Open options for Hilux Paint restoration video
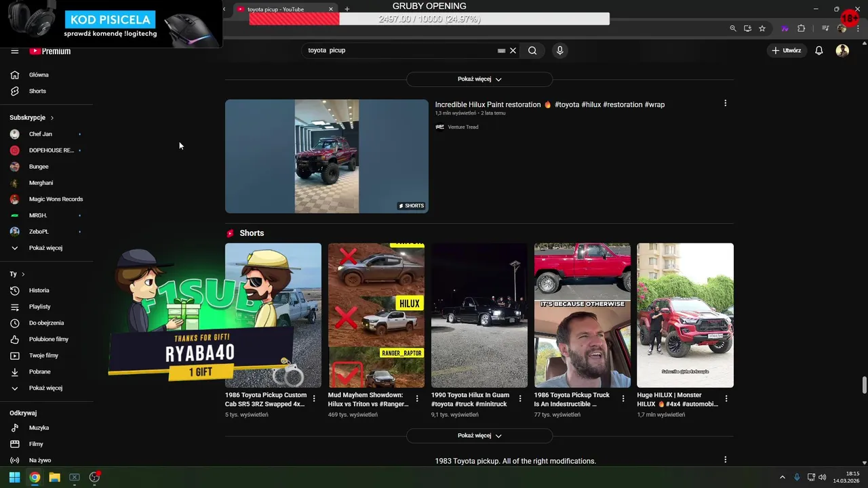Screen dimensions: 868x488 [x=726, y=104]
